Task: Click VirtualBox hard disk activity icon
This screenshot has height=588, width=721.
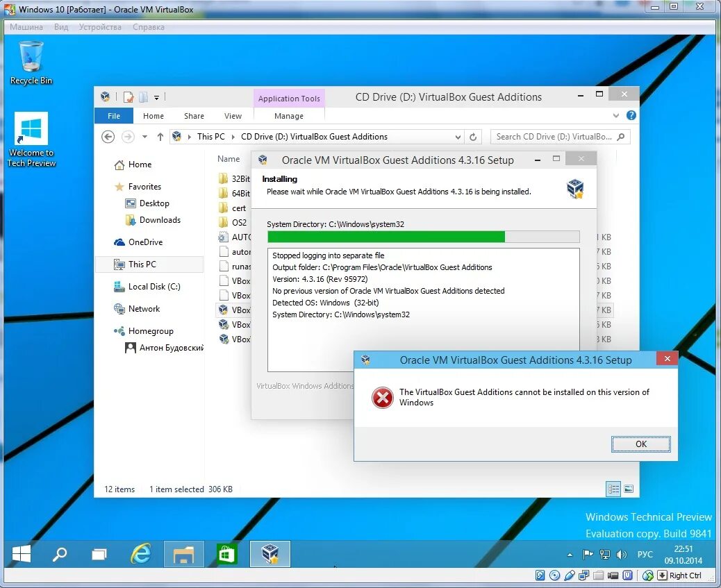Action: [540, 575]
